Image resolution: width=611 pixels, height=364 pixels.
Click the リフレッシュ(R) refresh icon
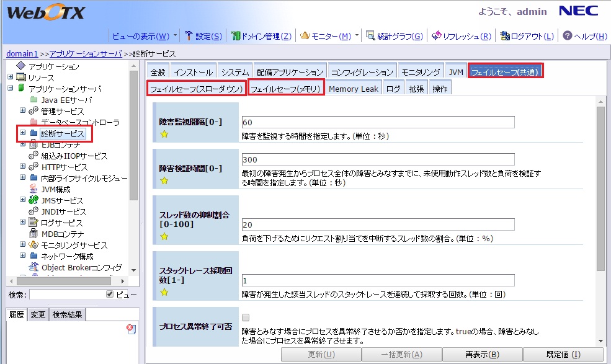point(436,36)
